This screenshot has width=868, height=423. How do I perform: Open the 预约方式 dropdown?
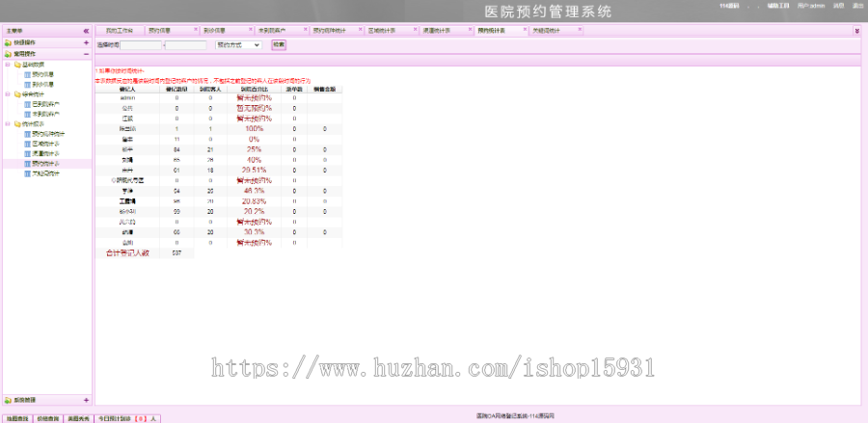(x=238, y=45)
